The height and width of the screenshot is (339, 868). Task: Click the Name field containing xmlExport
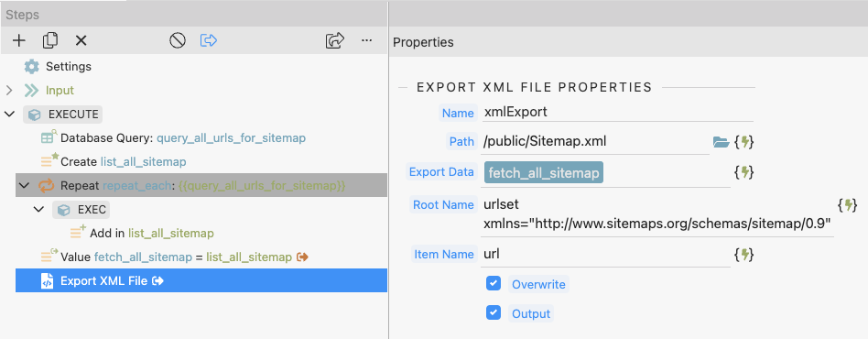pyautogui.click(x=618, y=113)
